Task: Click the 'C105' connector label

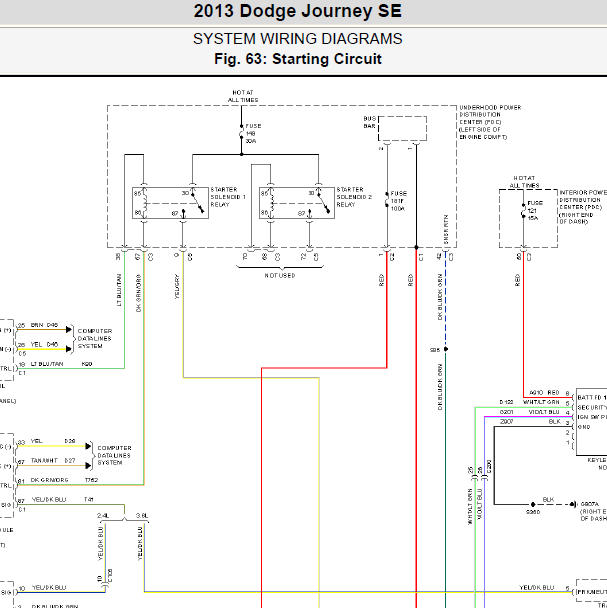Action: click(x=109, y=575)
